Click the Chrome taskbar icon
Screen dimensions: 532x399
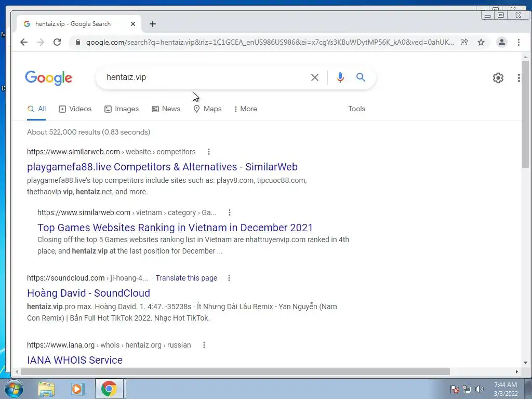pos(109,389)
